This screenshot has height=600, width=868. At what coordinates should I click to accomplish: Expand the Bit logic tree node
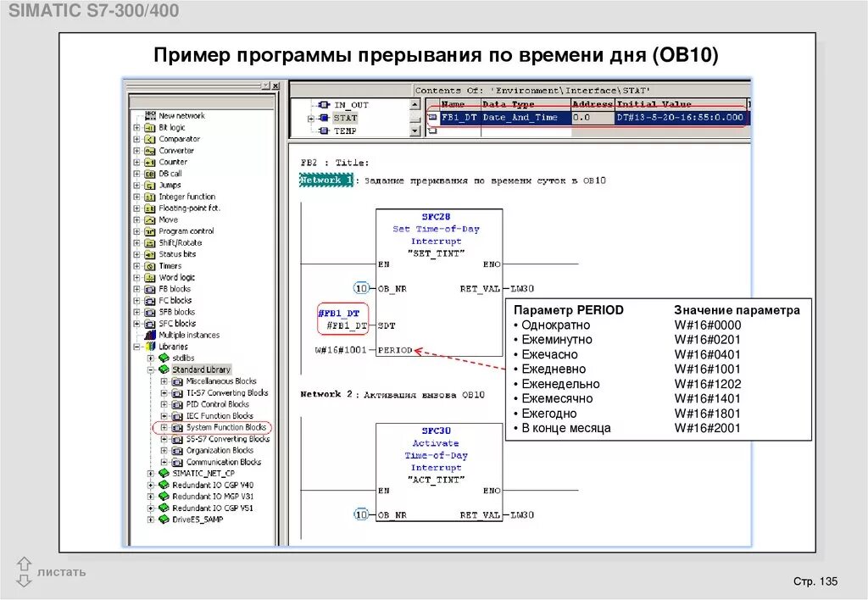click(136, 127)
